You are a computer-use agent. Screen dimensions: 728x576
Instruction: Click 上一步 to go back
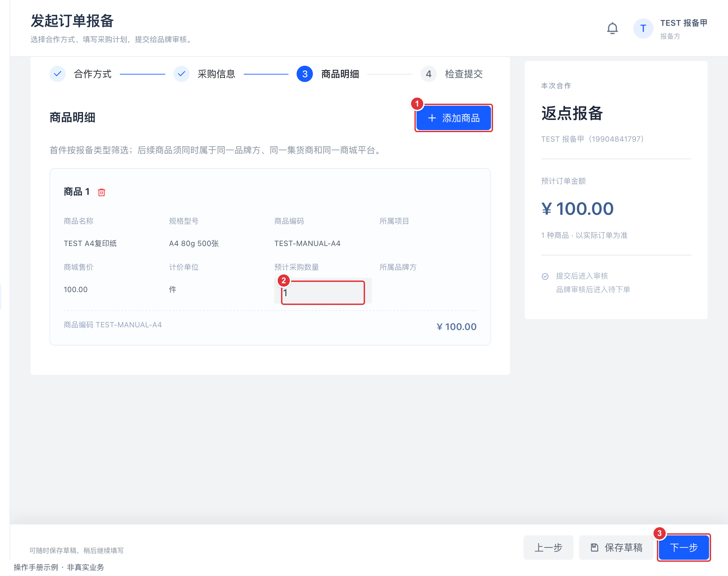click(548, 548)
